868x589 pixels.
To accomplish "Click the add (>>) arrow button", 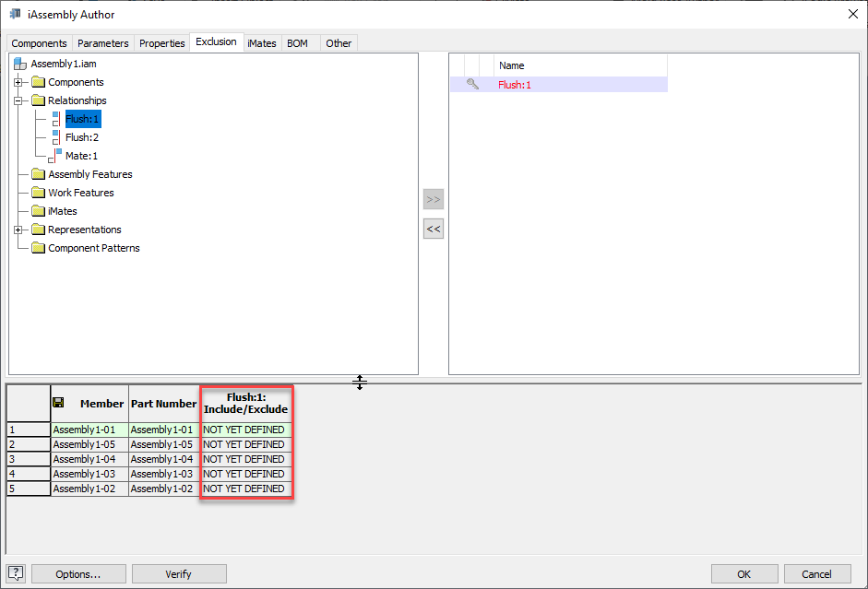I will pyautogui.click(x=434, y=199).
